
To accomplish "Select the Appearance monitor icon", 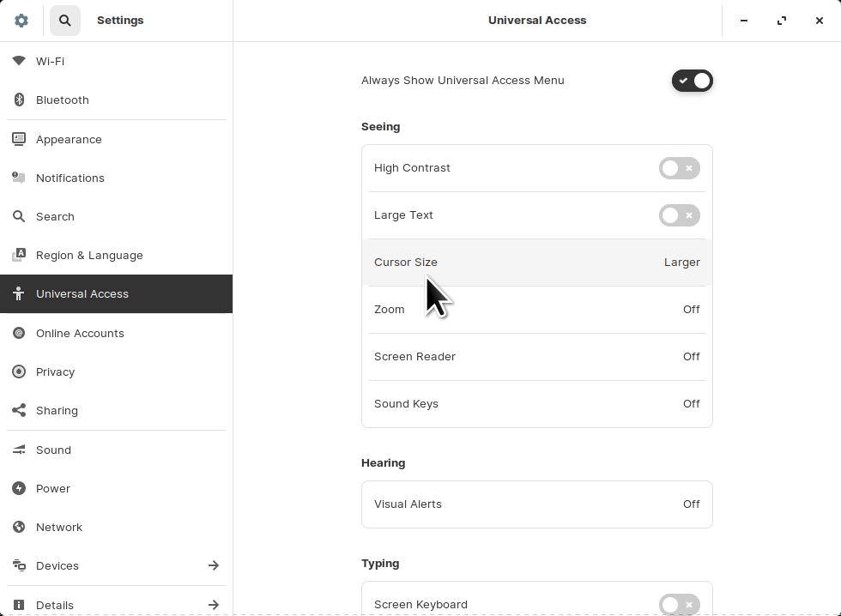I will point(19,139).
